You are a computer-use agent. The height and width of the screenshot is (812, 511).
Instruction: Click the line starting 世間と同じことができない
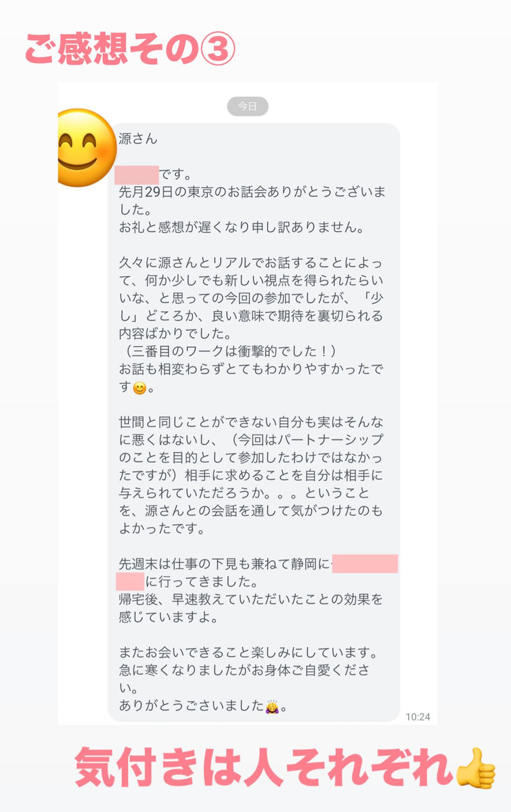click(252, 424)
